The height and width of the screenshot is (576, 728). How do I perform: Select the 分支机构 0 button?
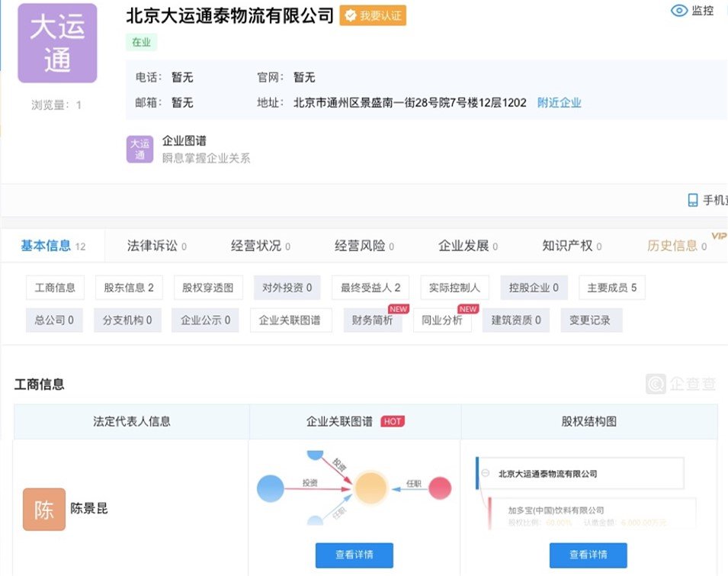tap(127, 320)
